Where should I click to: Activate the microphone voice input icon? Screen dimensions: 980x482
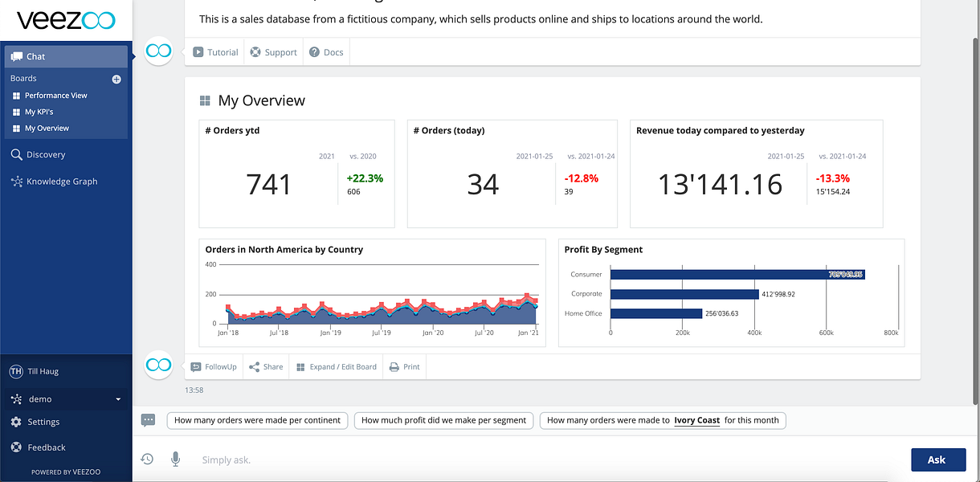[x=175, y=459]
